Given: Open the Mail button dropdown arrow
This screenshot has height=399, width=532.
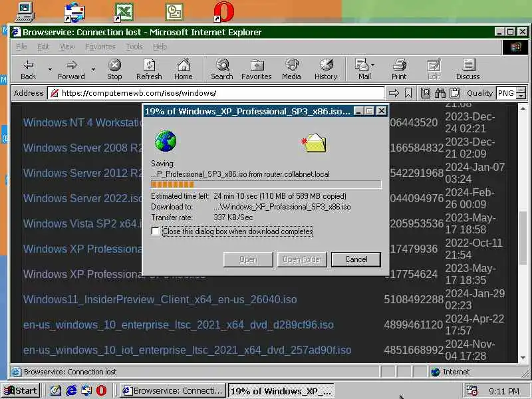Looking at the screenshot, I should click(x=373, y=65).
